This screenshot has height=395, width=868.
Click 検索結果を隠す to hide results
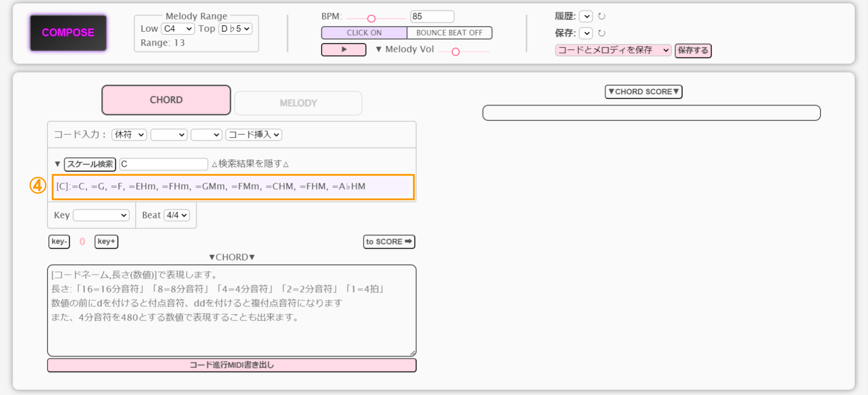click(x=250, y=164)
